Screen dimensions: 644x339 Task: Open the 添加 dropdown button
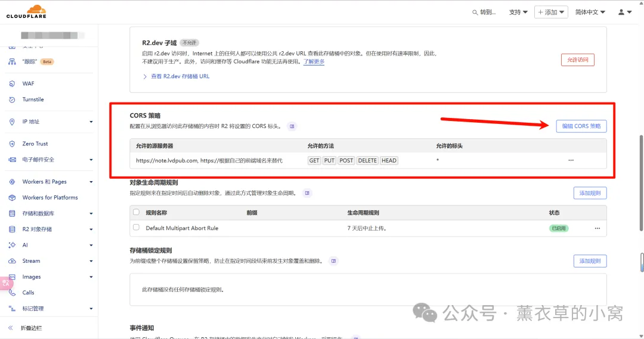551,13
